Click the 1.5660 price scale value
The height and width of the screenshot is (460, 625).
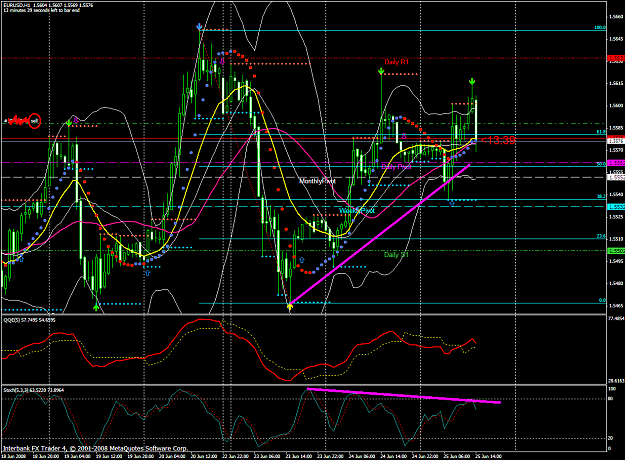(x=616, y=17)
